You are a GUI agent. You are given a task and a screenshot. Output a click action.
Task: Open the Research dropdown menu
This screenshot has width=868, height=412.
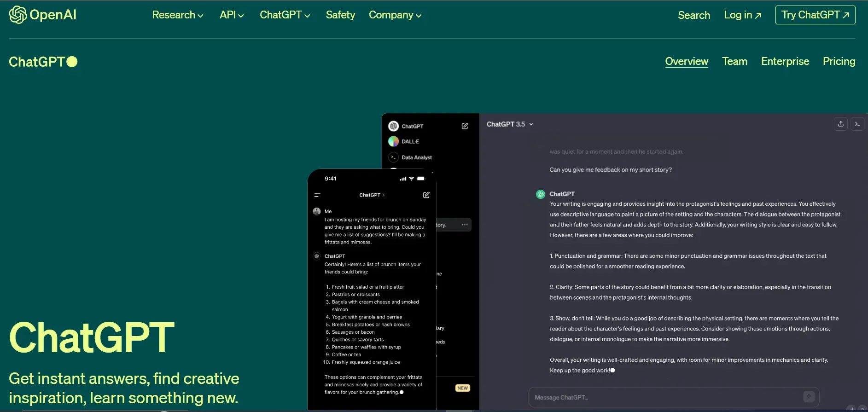[x=178, y=15]
